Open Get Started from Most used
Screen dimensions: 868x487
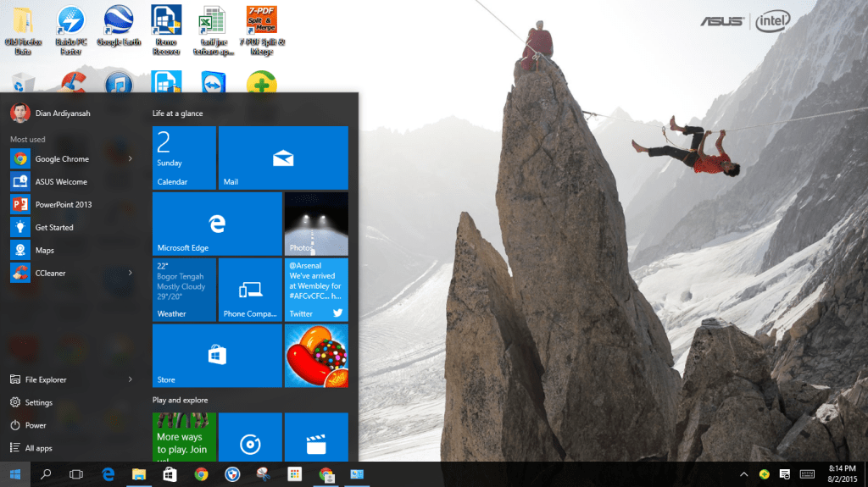[x=72, y=228]
